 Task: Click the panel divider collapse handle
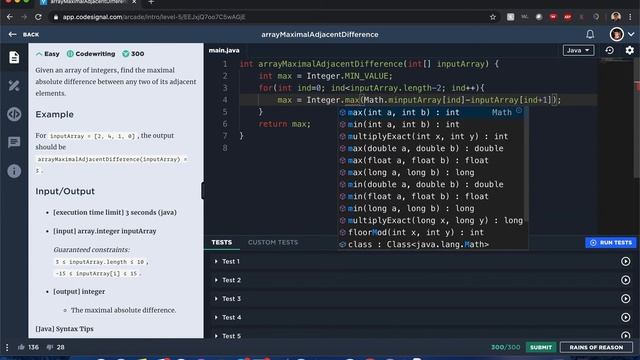pyautogui.click(x=202, y=191)
